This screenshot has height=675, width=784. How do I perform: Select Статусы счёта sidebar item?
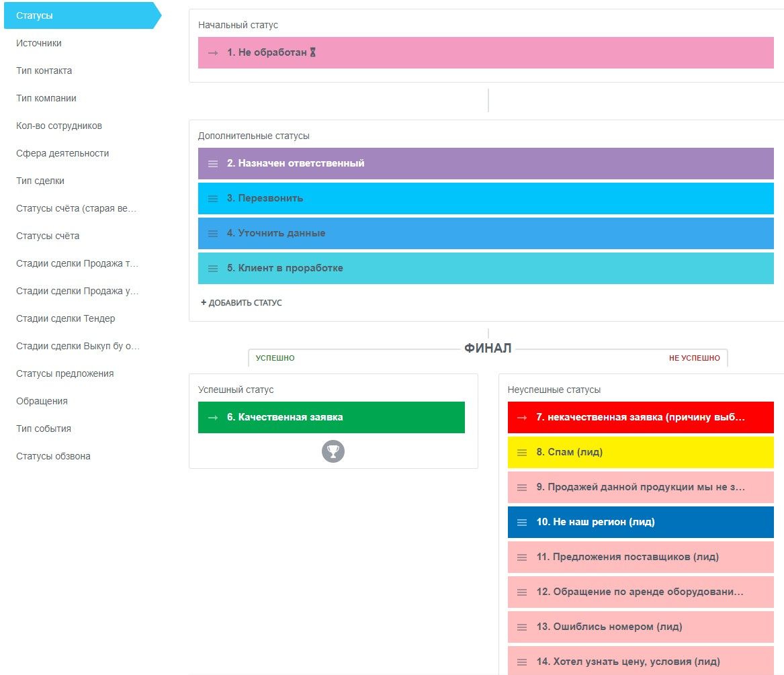click(x=48, y=236)
